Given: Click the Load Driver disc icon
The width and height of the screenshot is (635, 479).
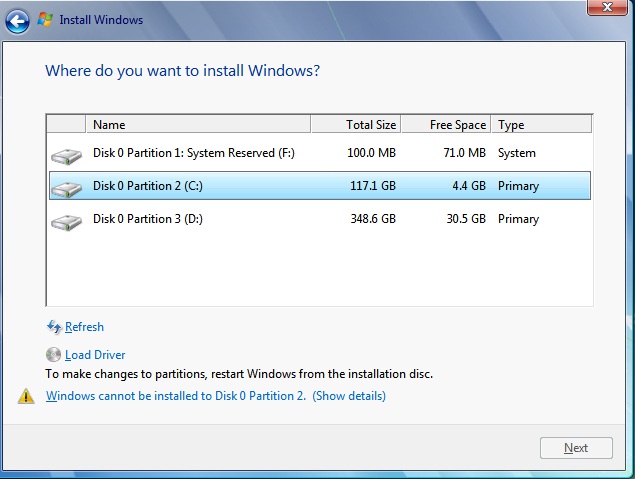Looking at the screenshot, I should point(54,355).
